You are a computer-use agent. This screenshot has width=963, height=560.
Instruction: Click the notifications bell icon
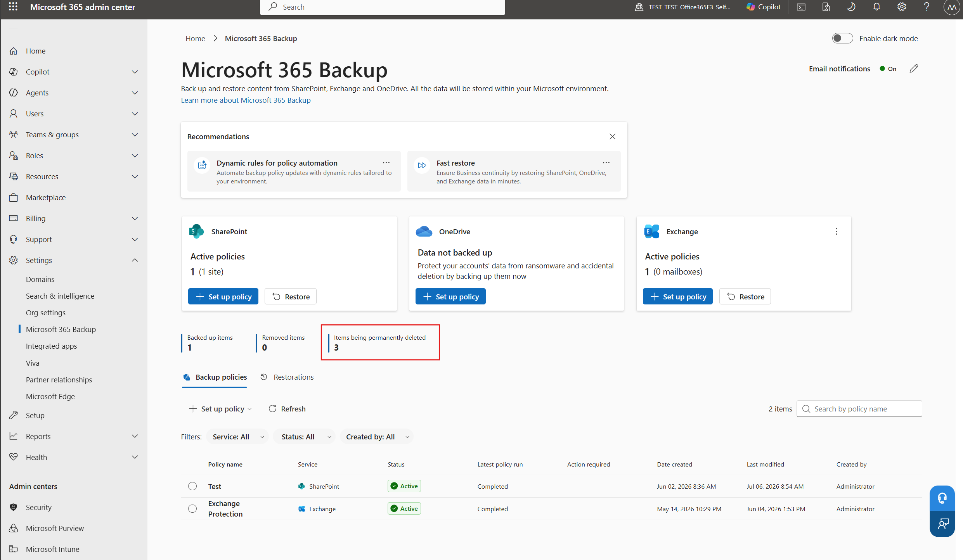tap(876, 7)
